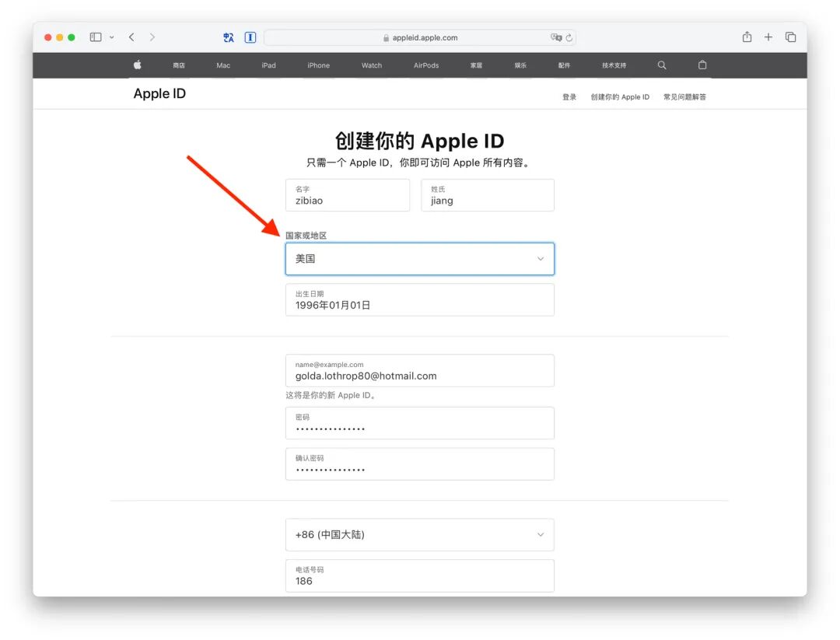Viewport: 840px width, 640px height.
Task: Click the 创建你的 Apple ID link
Action: 620,97
